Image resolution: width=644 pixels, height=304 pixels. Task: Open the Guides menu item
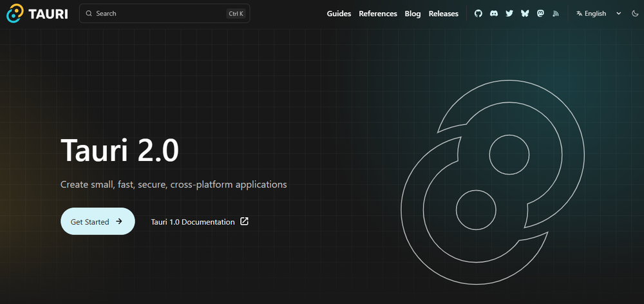point(339,14)
